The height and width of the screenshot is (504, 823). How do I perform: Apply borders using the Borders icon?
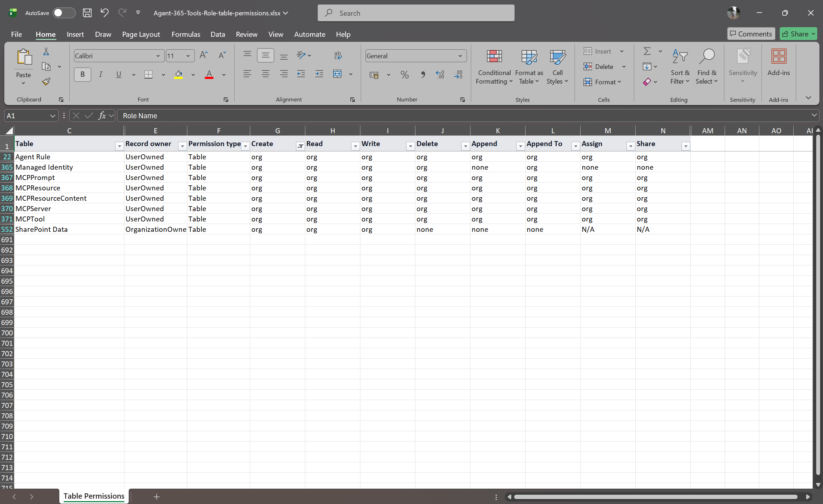tap(148, 74)
